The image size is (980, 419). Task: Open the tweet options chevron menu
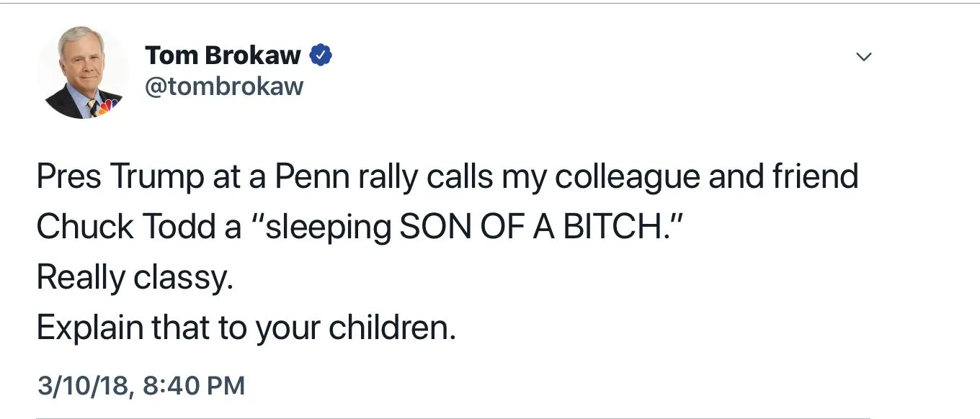[x=863, y=56]
